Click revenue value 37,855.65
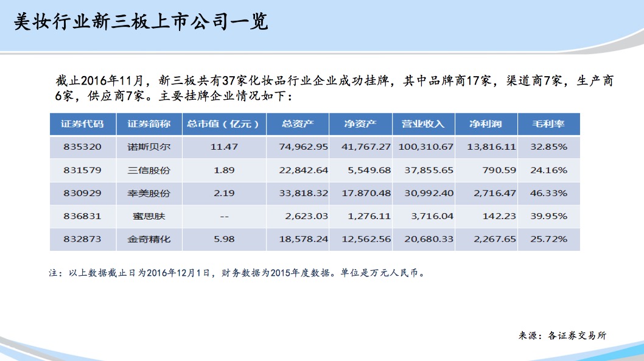 pos(429,170)
